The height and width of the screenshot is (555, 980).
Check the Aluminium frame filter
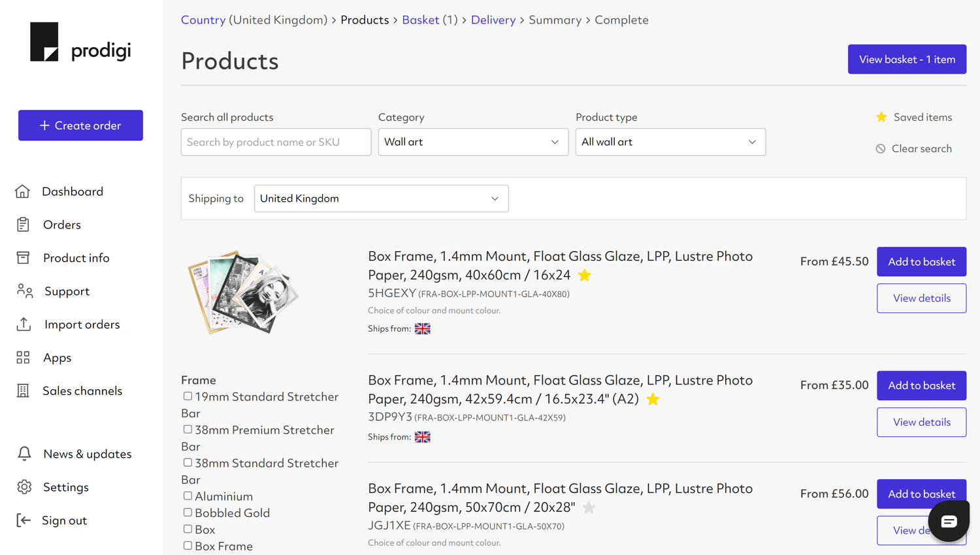click(189, 496)
